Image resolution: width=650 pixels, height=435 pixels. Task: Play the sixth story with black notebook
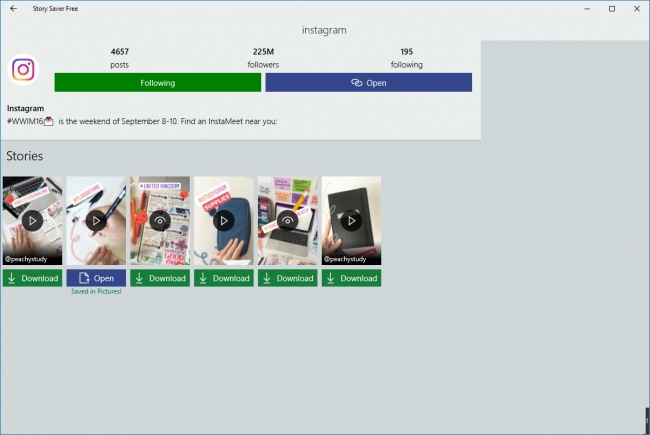coord(352,221)
